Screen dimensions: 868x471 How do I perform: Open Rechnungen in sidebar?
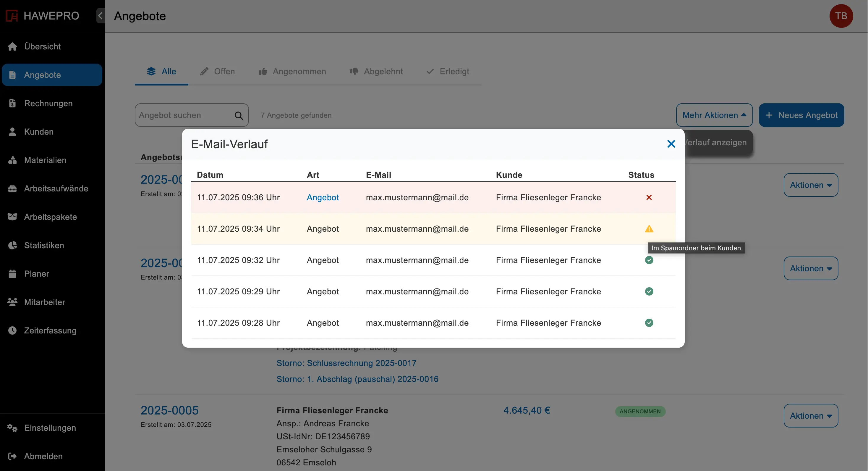coord(52,103)
